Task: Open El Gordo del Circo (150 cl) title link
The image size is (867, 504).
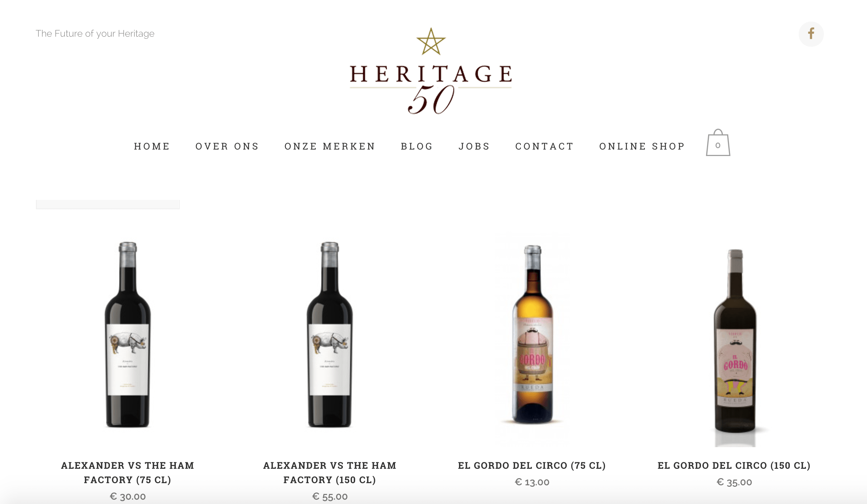Action: click(734, 466)
